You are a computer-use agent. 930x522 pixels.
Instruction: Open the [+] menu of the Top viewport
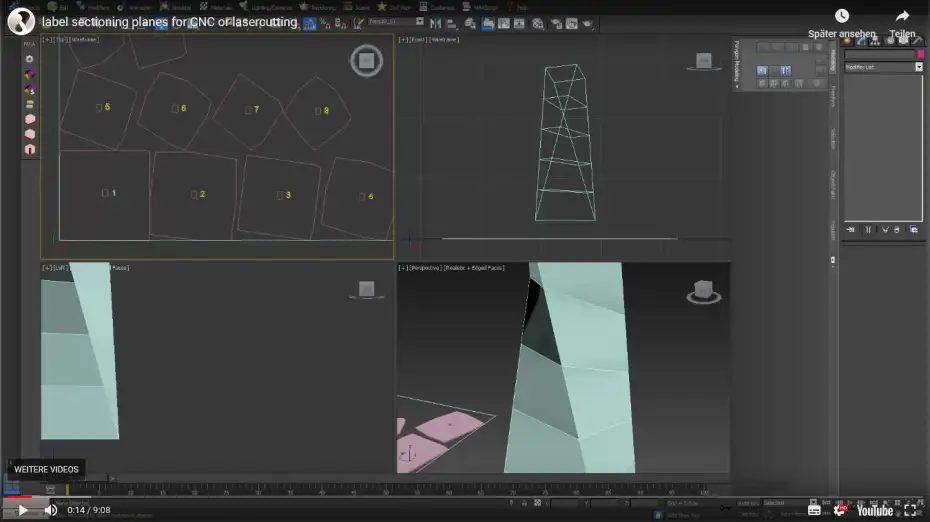[45, 40]
